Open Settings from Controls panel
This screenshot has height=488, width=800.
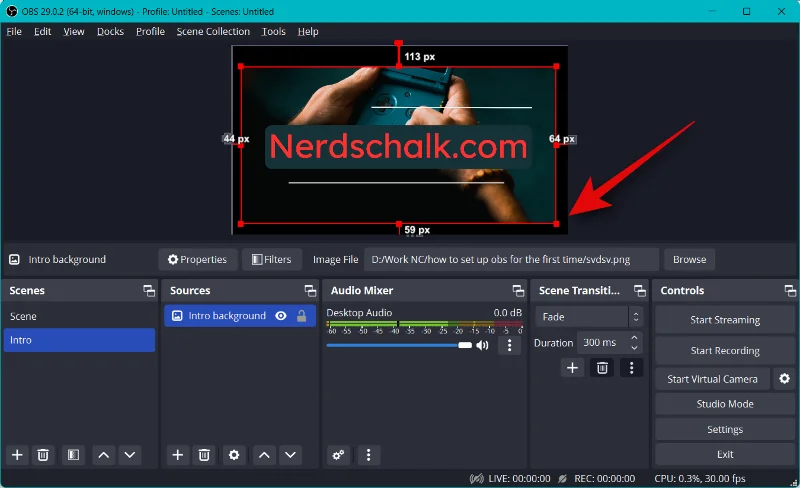click(725, 429)
